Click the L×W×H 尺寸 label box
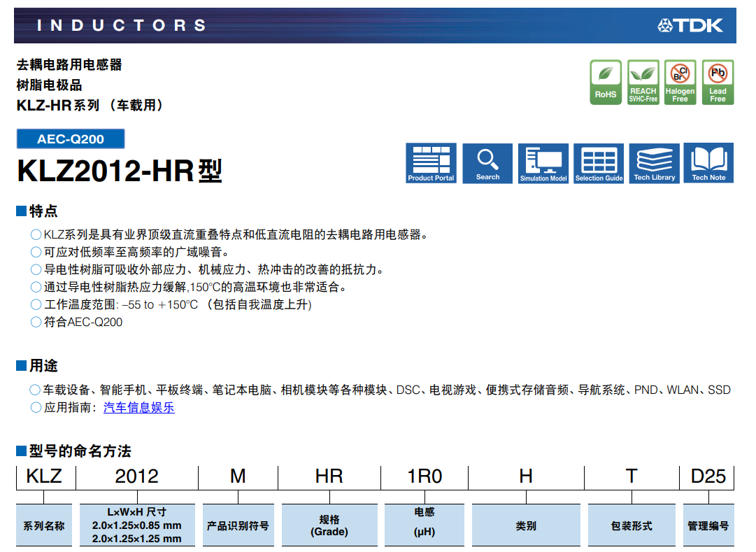The image size is (756, 552). 137,525
